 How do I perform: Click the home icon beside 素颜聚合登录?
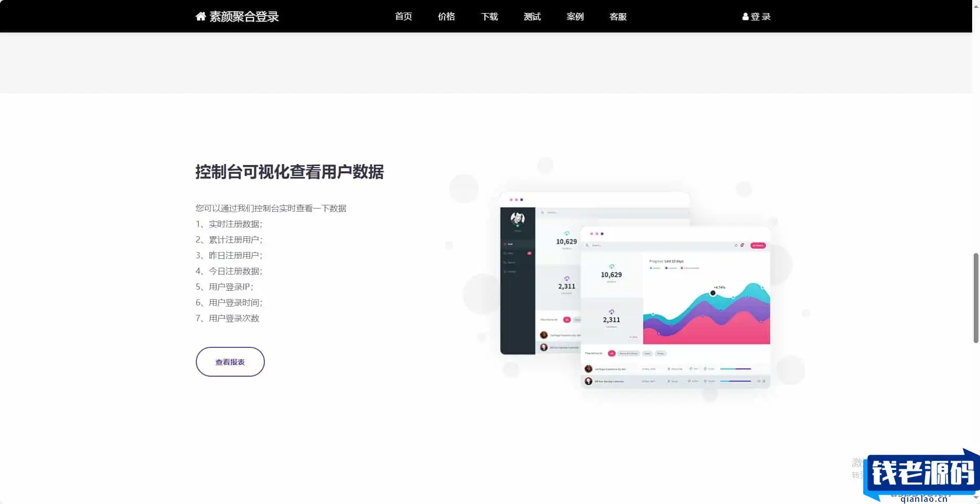201,16
